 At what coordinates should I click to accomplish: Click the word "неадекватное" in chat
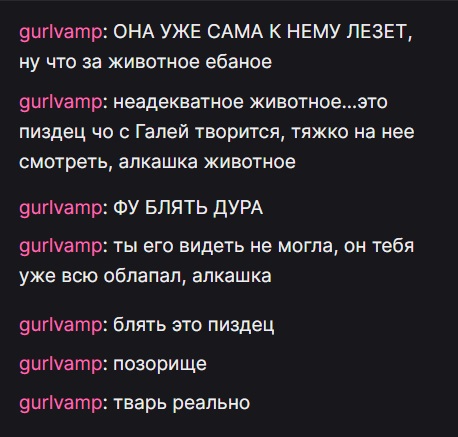tap(179, 103)
